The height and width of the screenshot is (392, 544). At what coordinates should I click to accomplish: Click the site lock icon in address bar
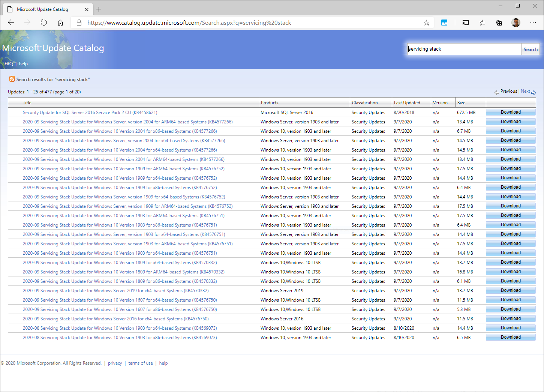pyautogui.click(x=79, y=23)
